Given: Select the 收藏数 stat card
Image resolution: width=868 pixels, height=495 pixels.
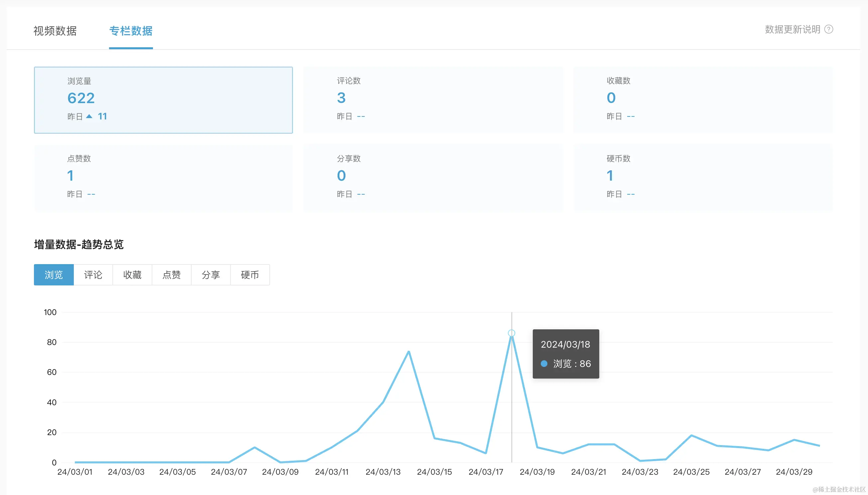Looking at the screenshot, I should pos(702,99).
